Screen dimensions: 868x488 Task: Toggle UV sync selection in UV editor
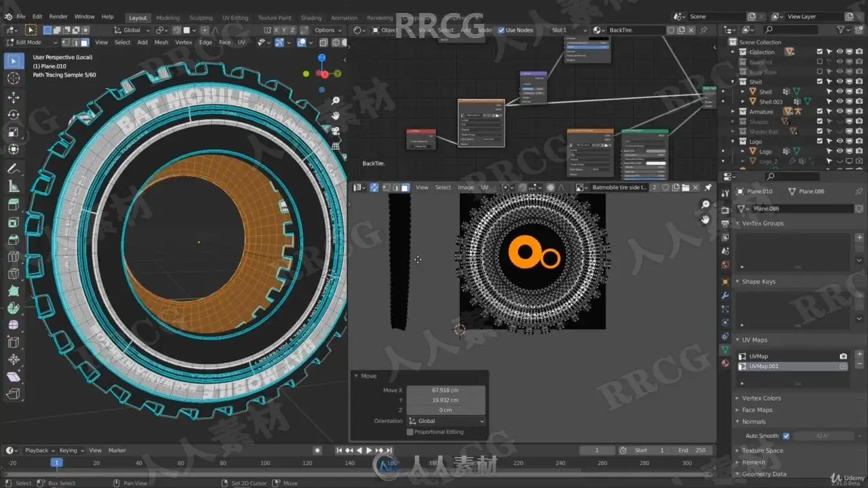pyautogui.click(x=374, y=187)
